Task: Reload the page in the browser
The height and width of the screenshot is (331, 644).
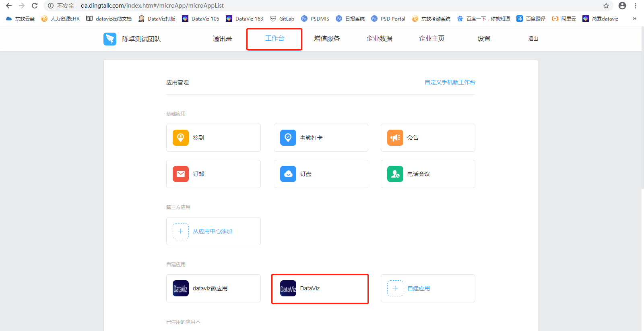Action: pos(35,6)
